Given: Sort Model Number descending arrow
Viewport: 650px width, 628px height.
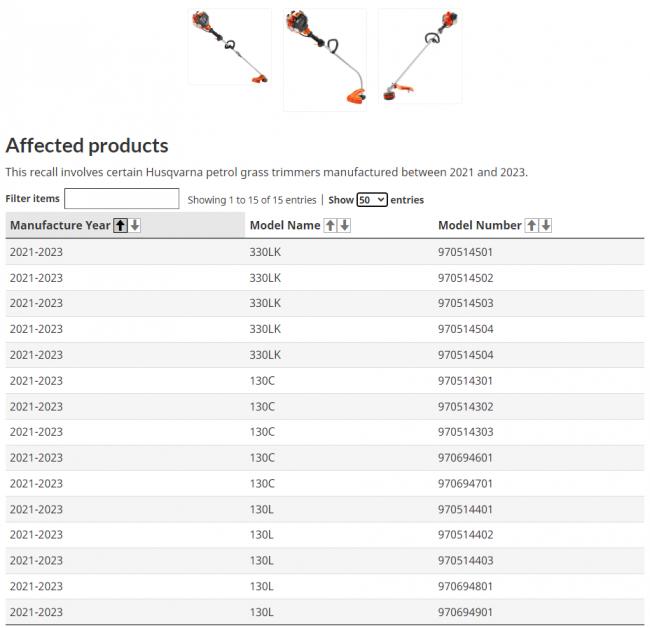Looking at the screenshot, I should (x=546, y=225).
